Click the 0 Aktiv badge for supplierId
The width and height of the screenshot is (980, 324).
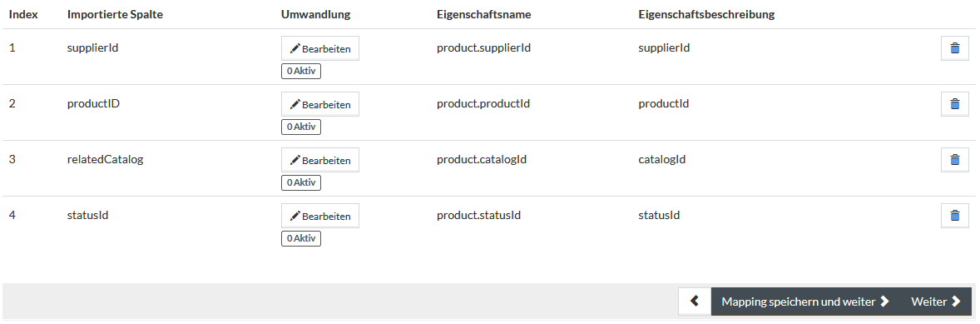(x=300, y=72)
